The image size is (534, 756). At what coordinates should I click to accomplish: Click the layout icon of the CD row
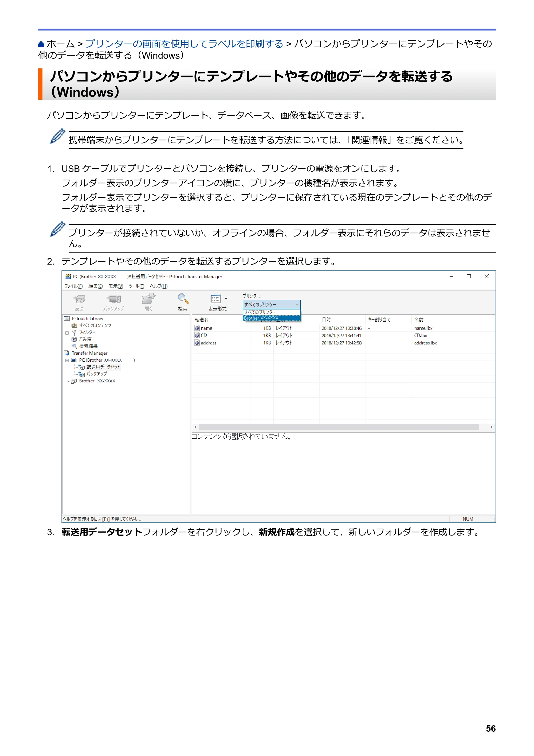(197, 336)
